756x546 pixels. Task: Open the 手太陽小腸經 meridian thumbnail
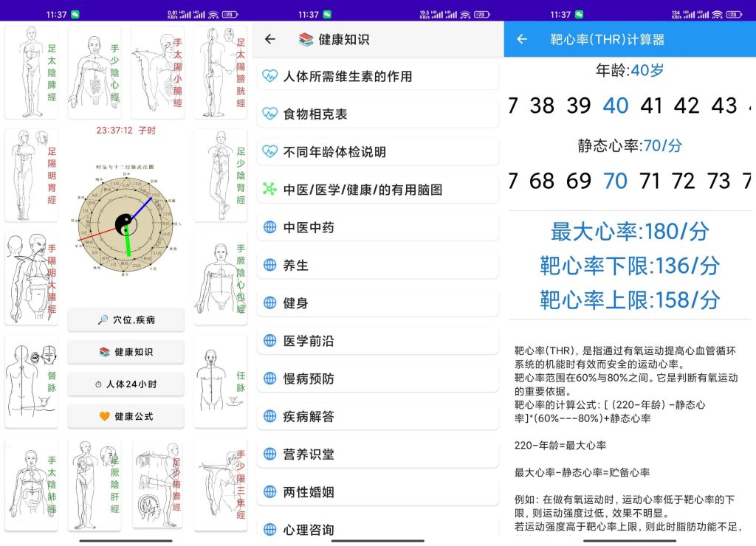pos(158,72)
